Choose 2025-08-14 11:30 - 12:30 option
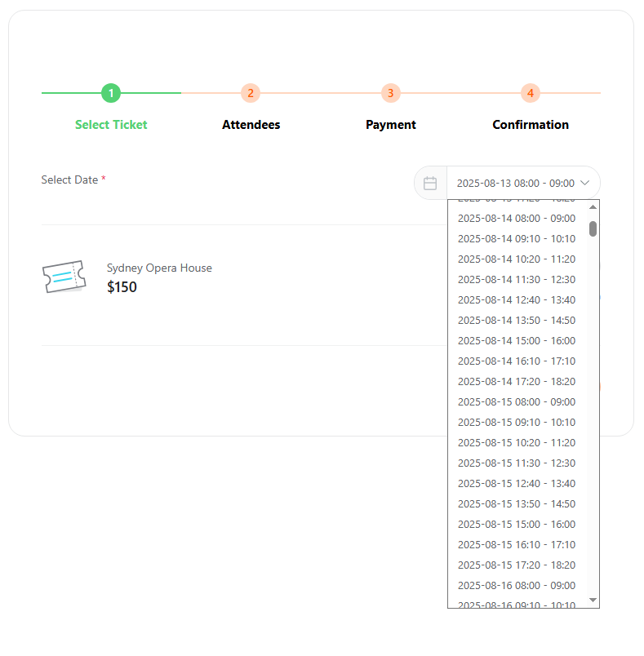Image resolution: width=644 pixels, height=656 pixels. [516, 280]
